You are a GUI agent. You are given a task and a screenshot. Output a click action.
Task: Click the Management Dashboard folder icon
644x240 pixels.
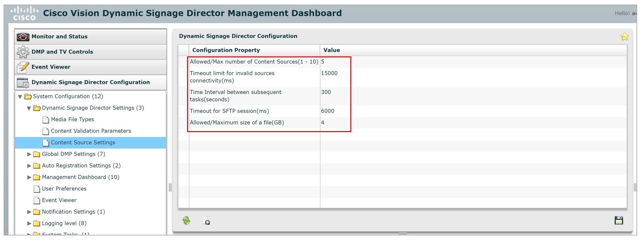[37, 177]
